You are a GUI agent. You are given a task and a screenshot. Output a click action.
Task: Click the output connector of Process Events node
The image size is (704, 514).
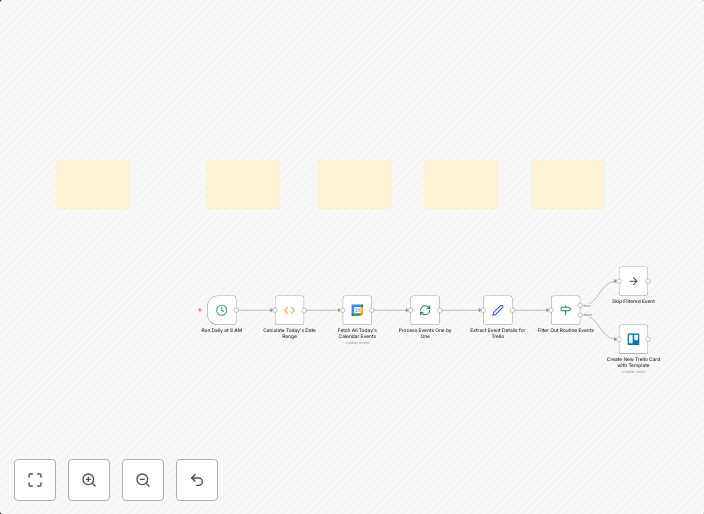440,310
